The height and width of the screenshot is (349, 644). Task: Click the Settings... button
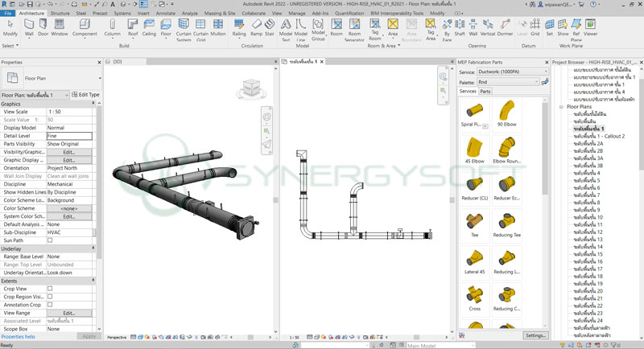535,335
